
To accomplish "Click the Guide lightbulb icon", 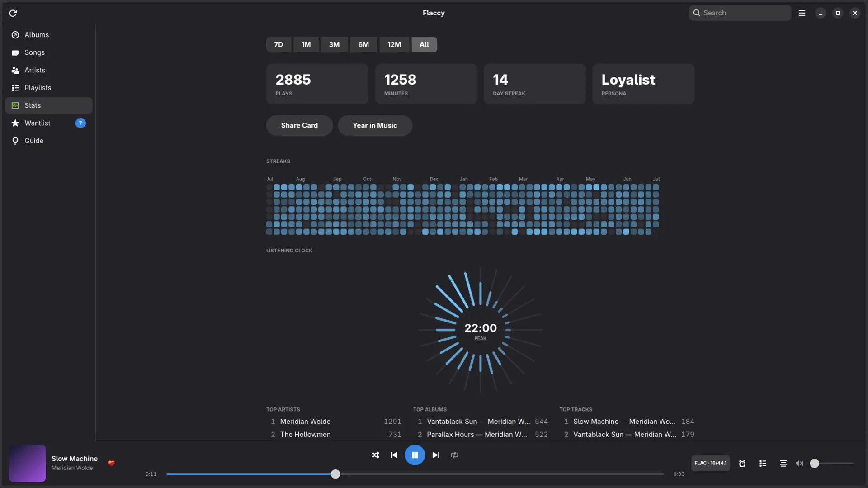I will point(15,141).
